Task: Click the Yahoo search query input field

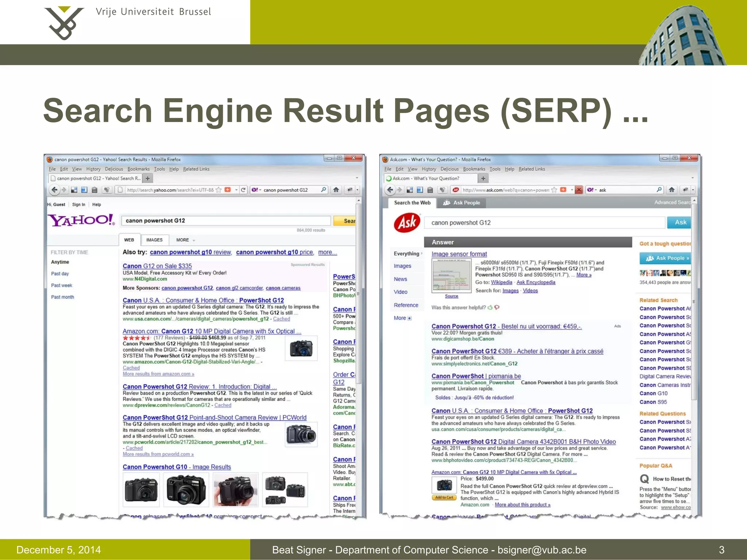Action: (x=226, y=221)
